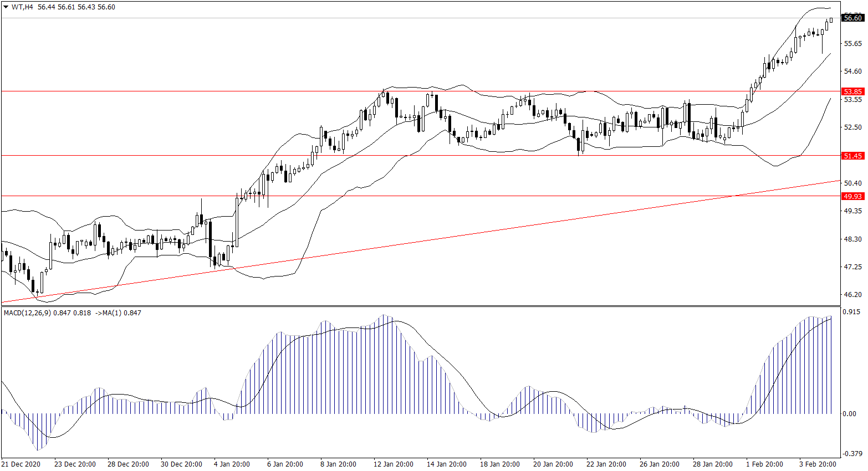Image resolution: width=868 pixels, height=471 pixels.
Task: Click the red 49.93 price level tag
Action: click(852, 196)
